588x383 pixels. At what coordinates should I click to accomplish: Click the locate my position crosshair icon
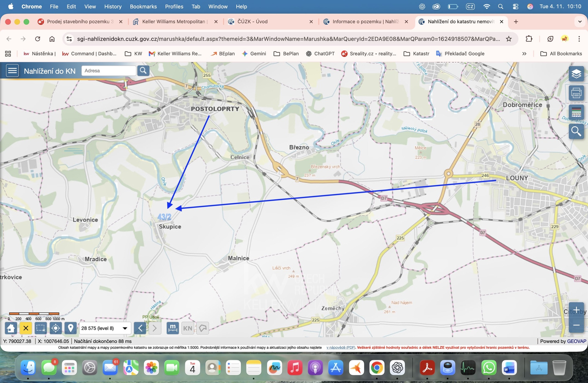pos(55,328)
